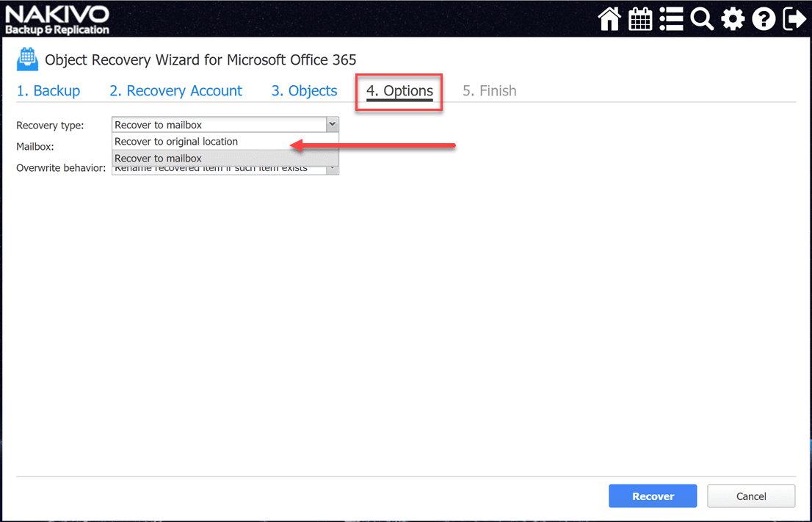The image size is (812, 522).
Task: Go to the 1. Backup step
Action: point(48,90)
